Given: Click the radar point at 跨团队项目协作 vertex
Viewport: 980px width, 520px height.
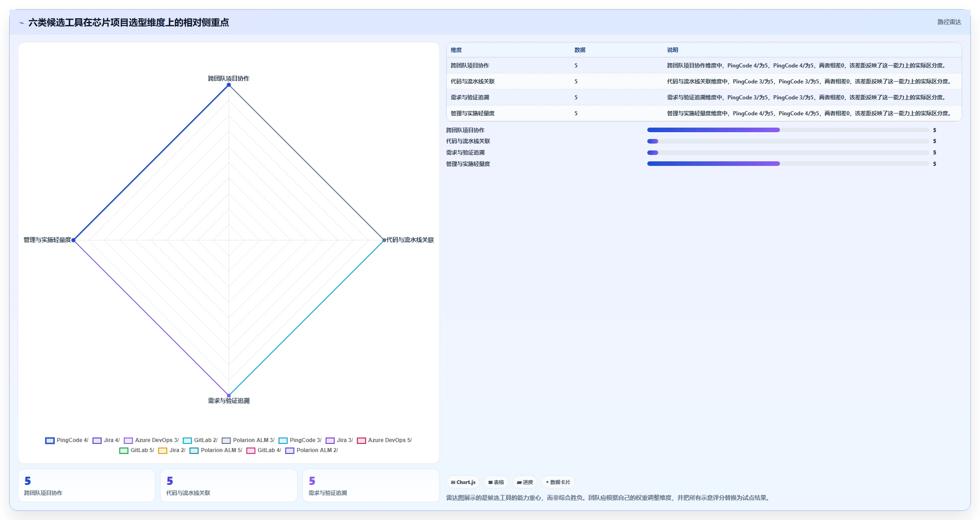Looking at the screenshot, I should (x=229, y=85).
